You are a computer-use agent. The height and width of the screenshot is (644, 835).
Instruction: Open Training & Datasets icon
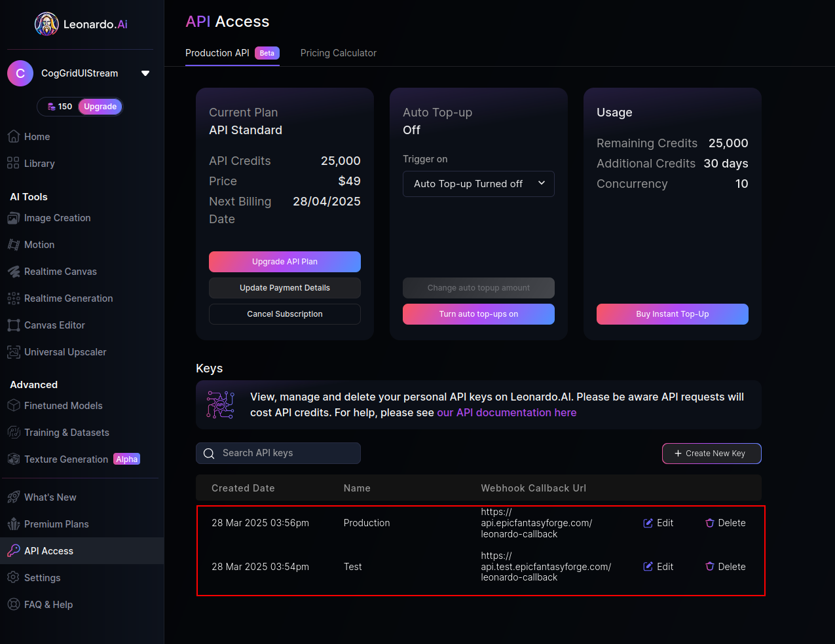[13, 433]
